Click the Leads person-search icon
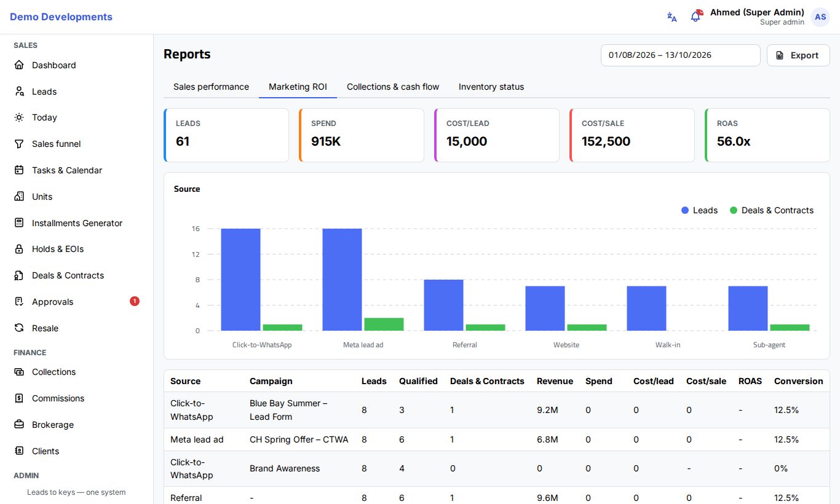The image size is (840, 504). click(19, 92)
